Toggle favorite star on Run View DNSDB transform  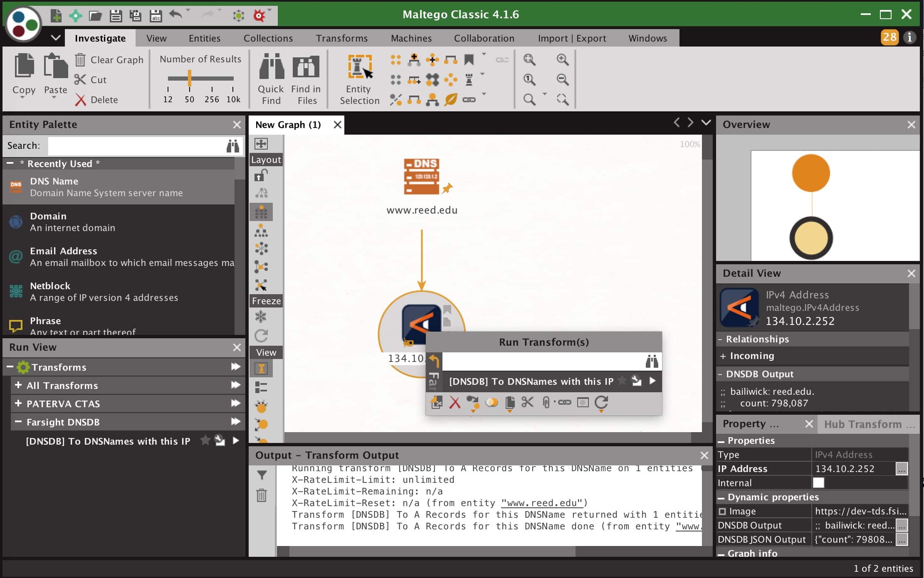point(205,440)
